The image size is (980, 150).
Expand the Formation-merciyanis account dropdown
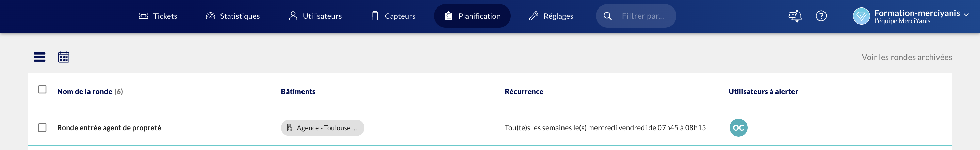pyautogui.click(x=966, y=14)
